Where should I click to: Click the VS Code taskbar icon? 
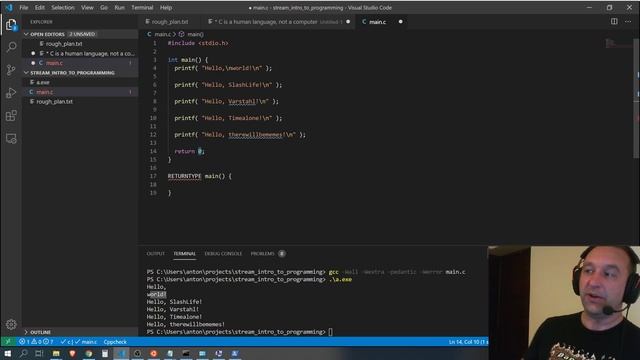tap(121, 353)
